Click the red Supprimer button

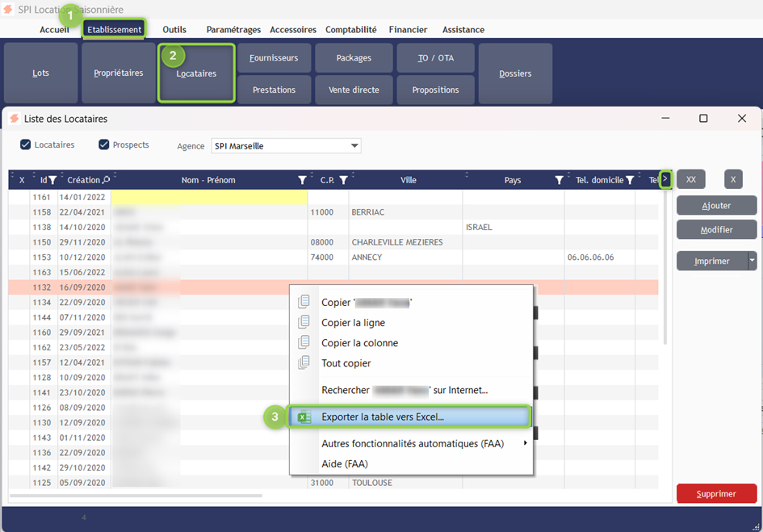click(716, 493)
